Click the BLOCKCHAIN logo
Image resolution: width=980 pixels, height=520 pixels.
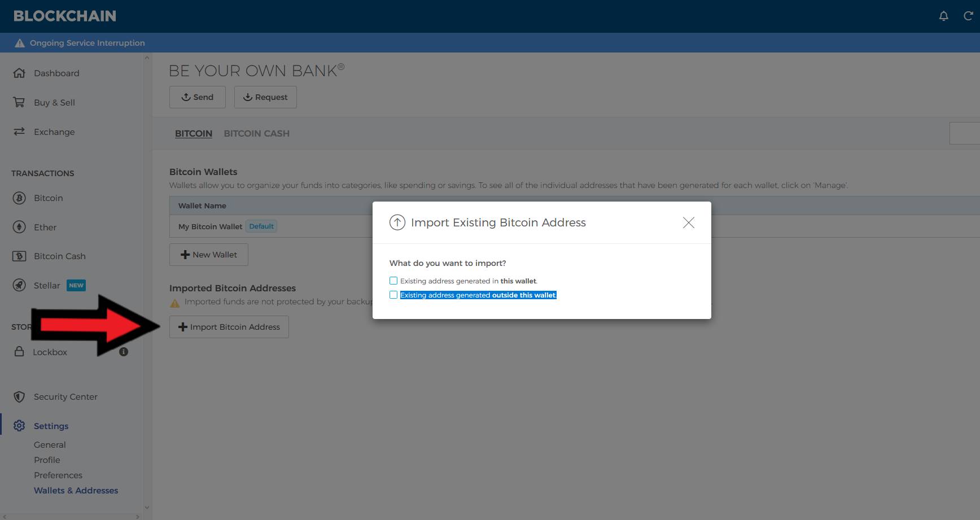65,16
